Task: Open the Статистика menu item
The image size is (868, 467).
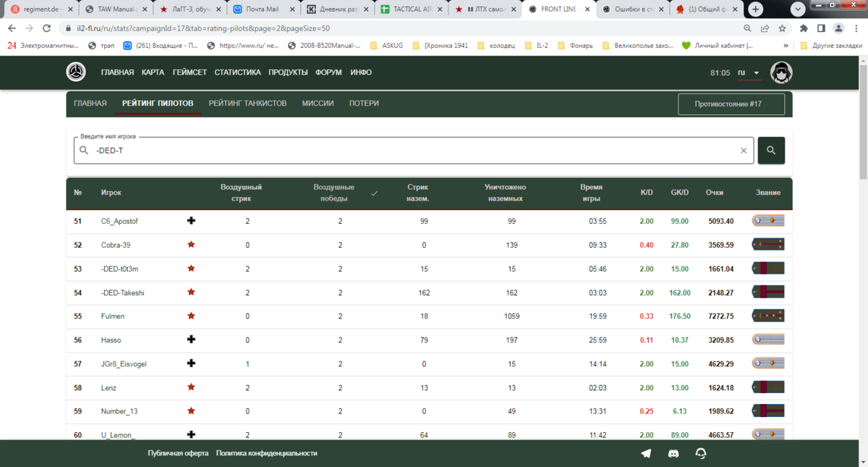Action: pos(237,72)
